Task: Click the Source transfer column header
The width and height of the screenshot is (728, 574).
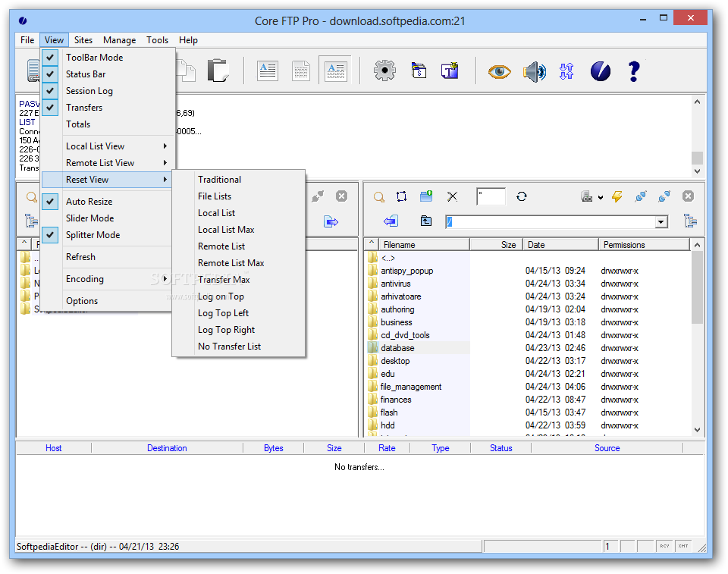Action: 607,448
